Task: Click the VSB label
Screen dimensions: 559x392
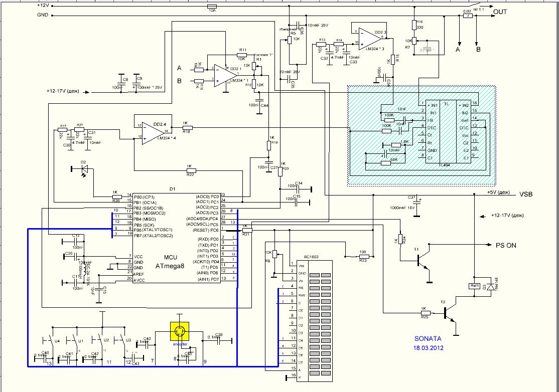Action: (526, 194)
